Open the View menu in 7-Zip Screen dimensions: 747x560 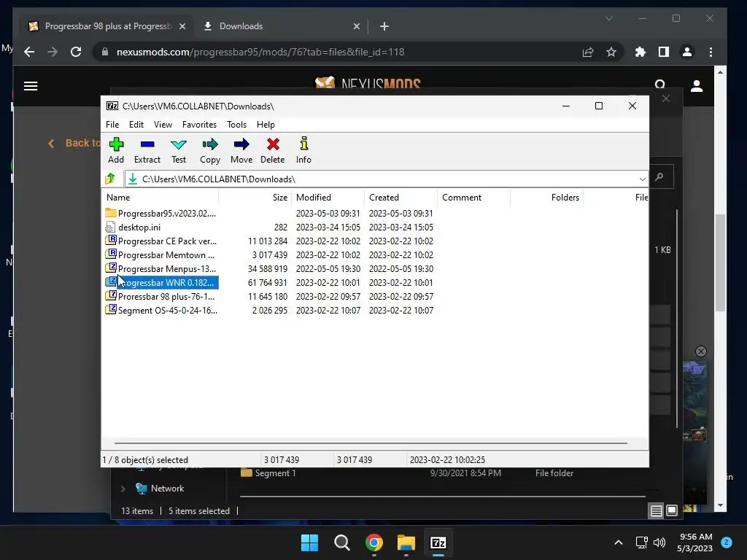pos(163,124)
